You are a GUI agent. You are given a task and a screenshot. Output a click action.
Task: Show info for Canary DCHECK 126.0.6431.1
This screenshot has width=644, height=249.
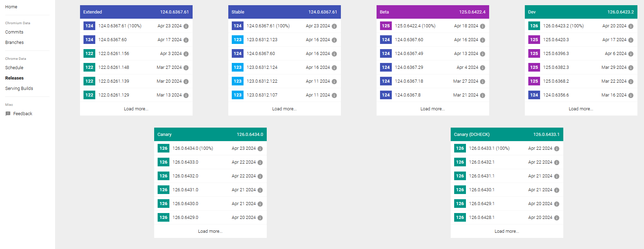tap(557, 176)
